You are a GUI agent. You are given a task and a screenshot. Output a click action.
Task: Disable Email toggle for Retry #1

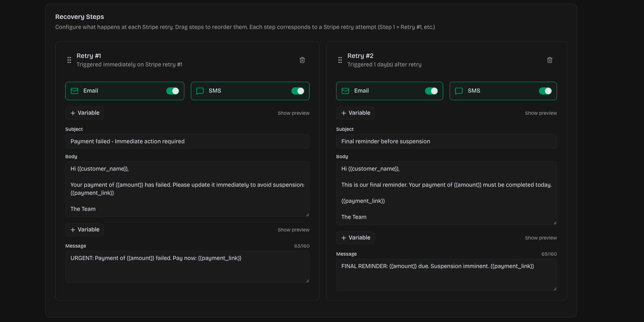tap(173, 91)
